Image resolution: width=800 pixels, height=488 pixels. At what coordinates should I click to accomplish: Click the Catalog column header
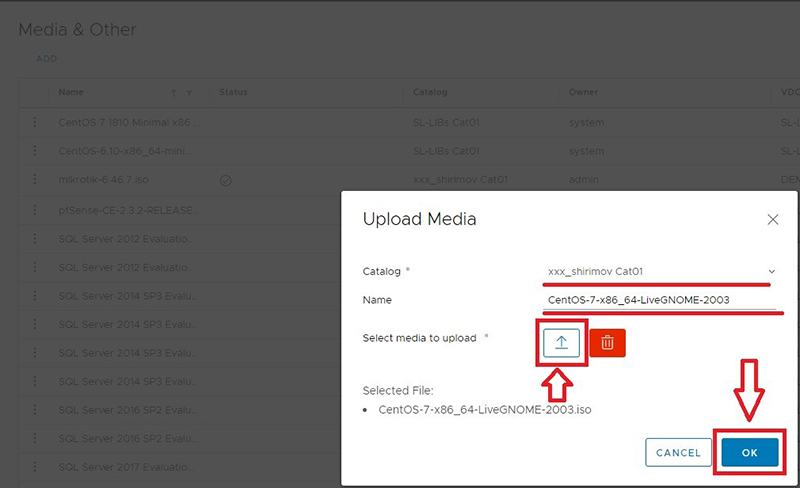pyautogui.click(x=430, y=92)
